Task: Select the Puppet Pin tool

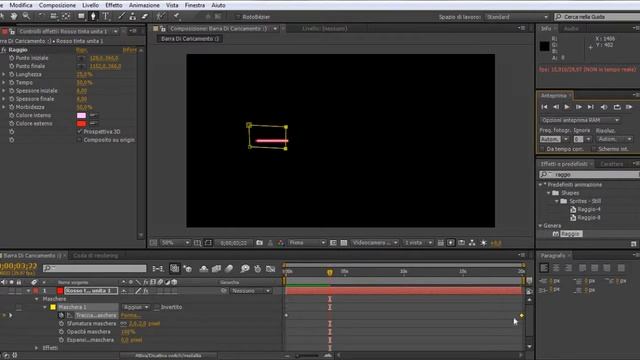Action: (176, 16)
